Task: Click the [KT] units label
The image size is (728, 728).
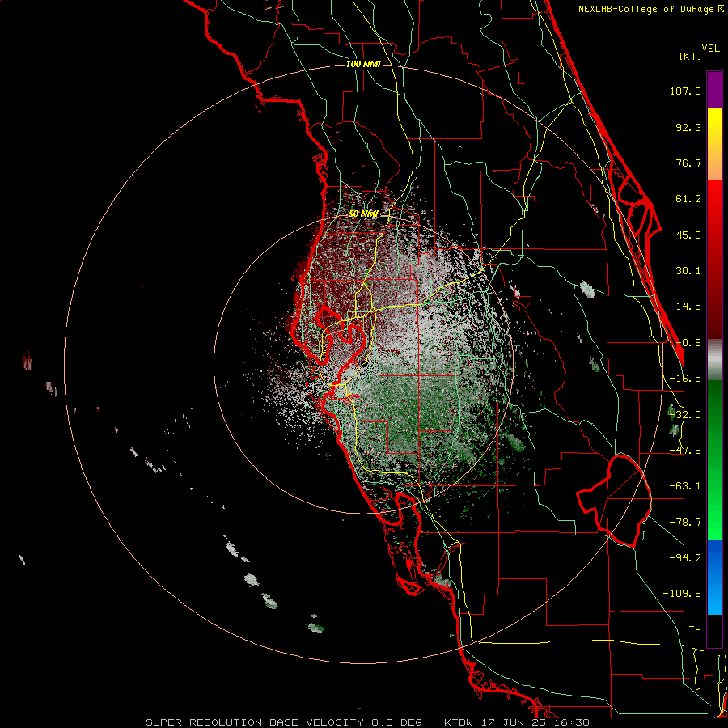Action: (x=691, y=56)
